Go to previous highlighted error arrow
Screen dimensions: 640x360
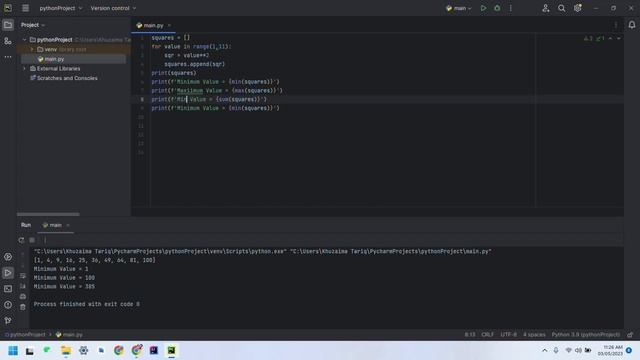tap(611, 38)
